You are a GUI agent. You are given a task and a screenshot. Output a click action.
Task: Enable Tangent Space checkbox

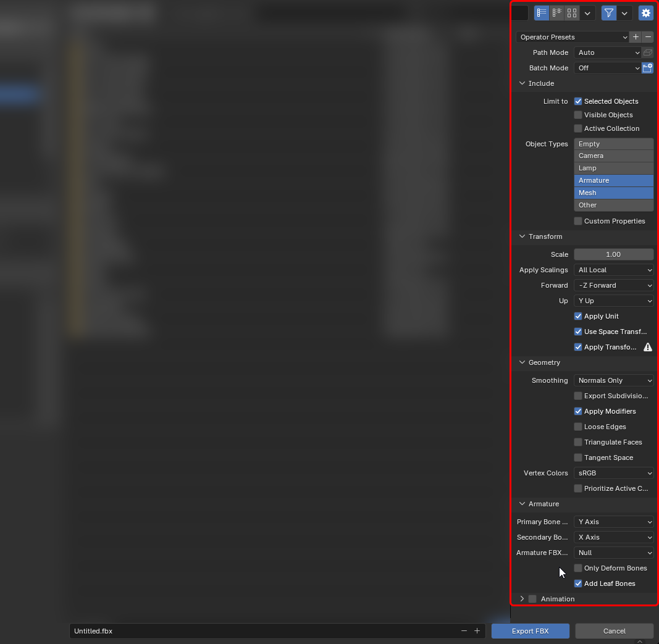578,458
